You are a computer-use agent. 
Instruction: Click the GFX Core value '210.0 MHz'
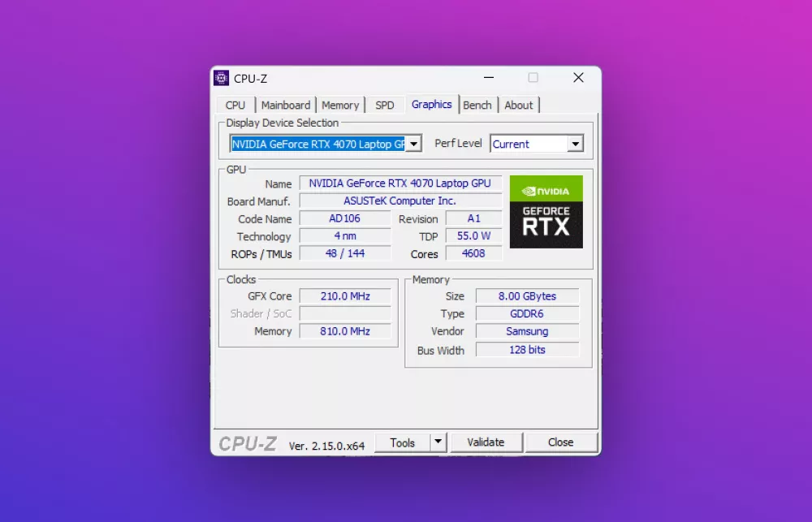345,296
